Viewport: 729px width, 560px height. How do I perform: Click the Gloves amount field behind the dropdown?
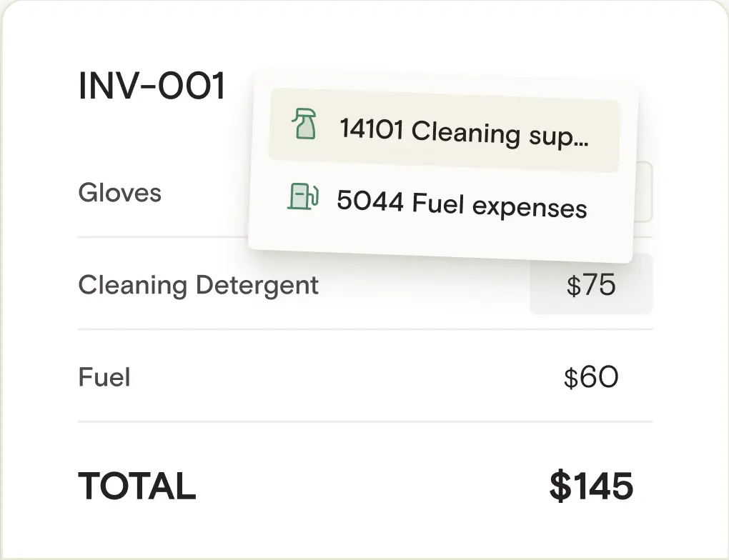pyautogui.click(x=644, y=191)
